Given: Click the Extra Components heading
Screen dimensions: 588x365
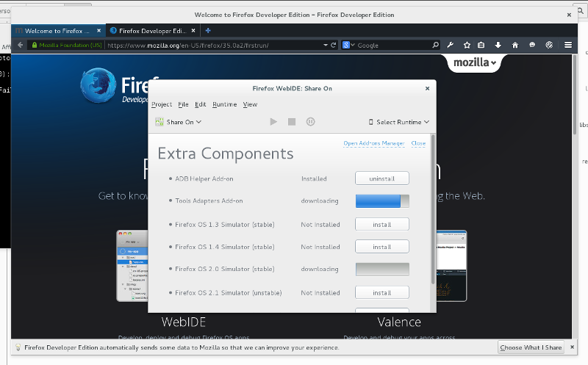Looking at the screenshot, I should (226, 153).
